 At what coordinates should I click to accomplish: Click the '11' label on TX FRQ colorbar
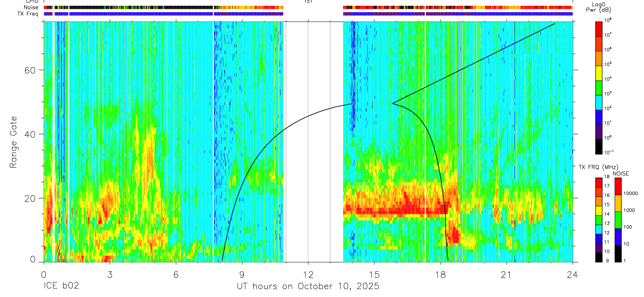pyautogui.click(x=607, y=243)
